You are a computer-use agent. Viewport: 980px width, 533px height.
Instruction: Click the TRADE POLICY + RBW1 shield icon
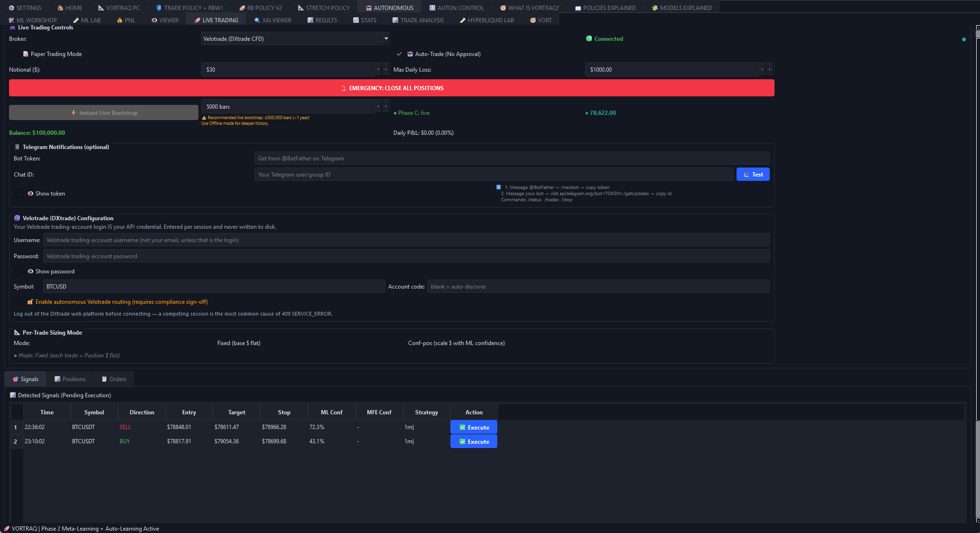(159, 8)
